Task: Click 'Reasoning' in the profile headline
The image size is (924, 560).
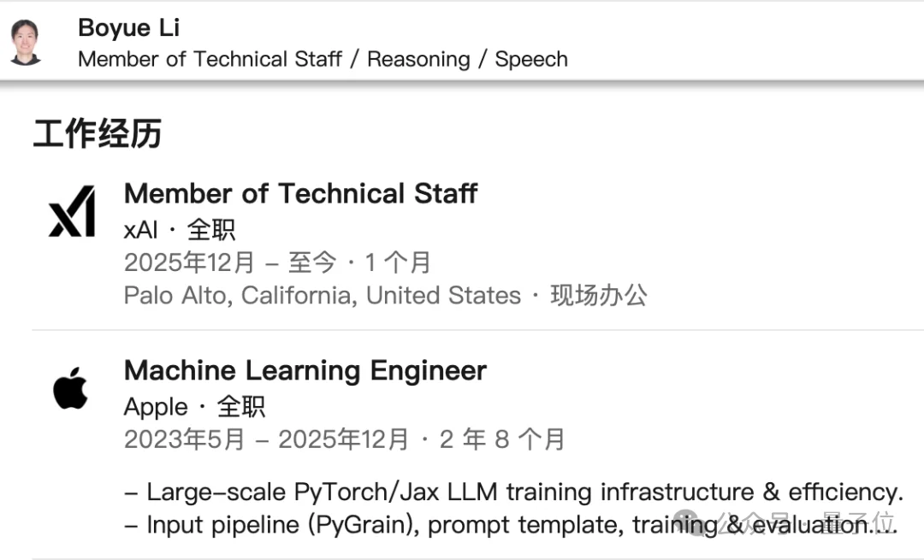Action: (x=418, y=59)
